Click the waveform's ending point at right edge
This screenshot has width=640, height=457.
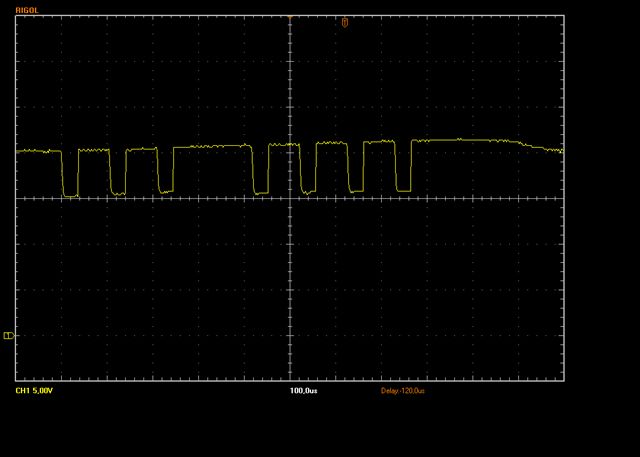[561, 151]
